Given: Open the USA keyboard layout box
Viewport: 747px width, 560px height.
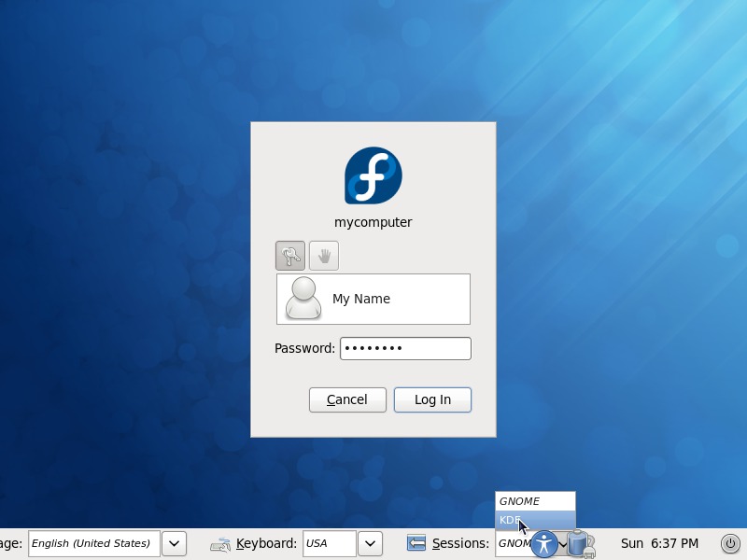Looking at the screenshot, I should (x=330, y=543).
